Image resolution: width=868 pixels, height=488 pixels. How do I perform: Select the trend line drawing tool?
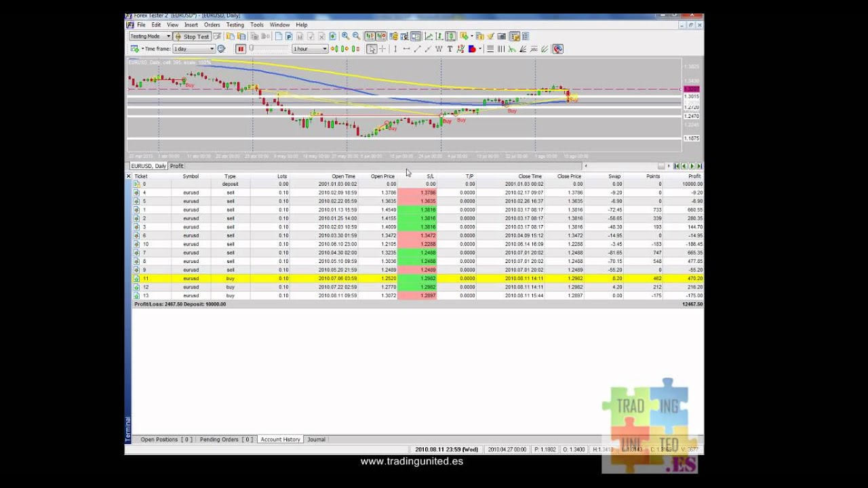pos(417,49)
